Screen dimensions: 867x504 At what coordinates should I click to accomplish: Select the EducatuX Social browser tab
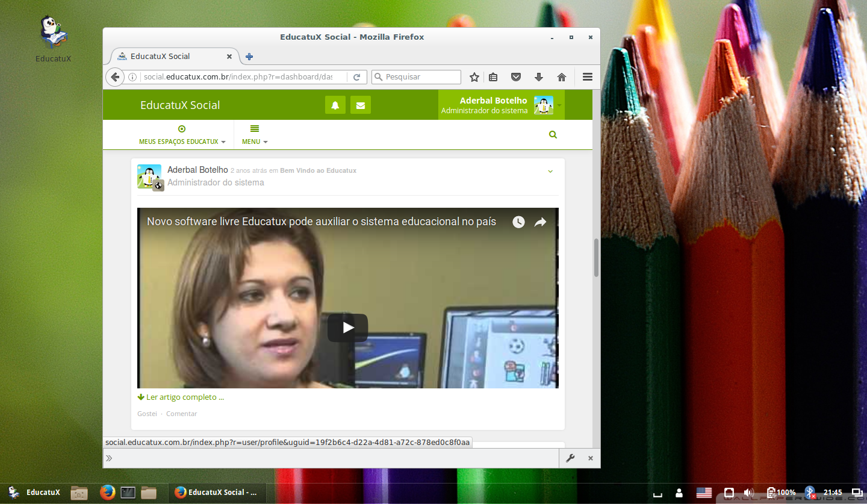click(173, 57)
